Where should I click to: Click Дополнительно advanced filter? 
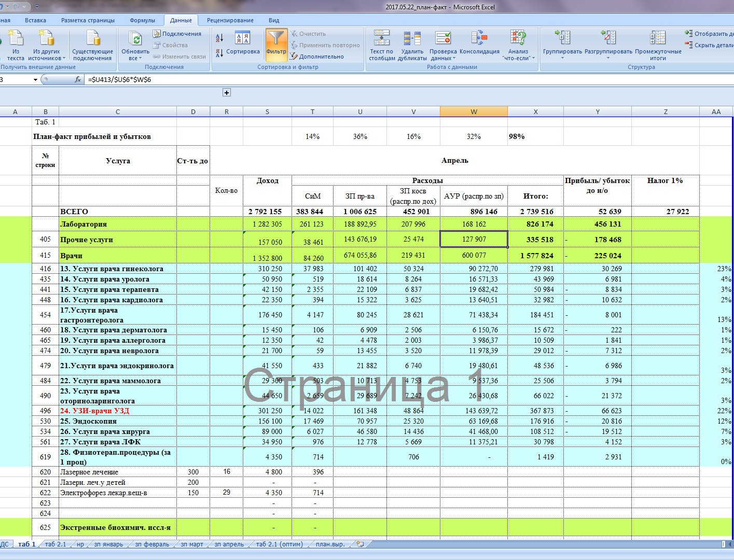[x=317, y=57]
